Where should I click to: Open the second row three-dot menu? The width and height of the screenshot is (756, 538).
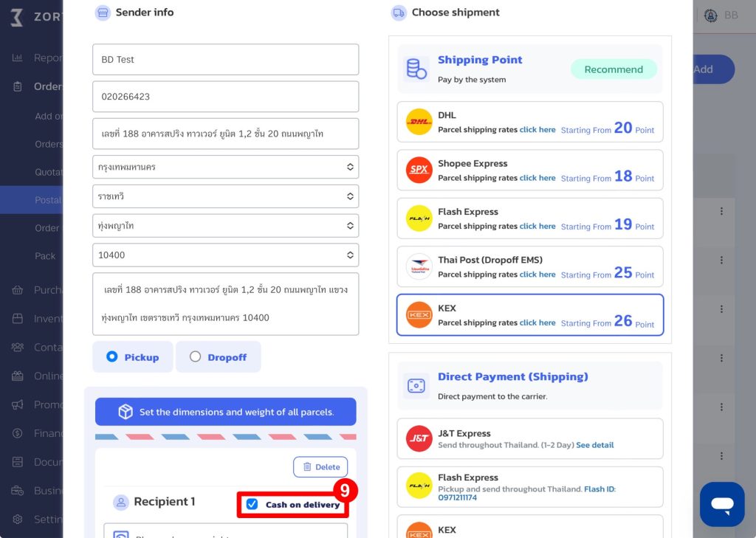pos(721,260)
